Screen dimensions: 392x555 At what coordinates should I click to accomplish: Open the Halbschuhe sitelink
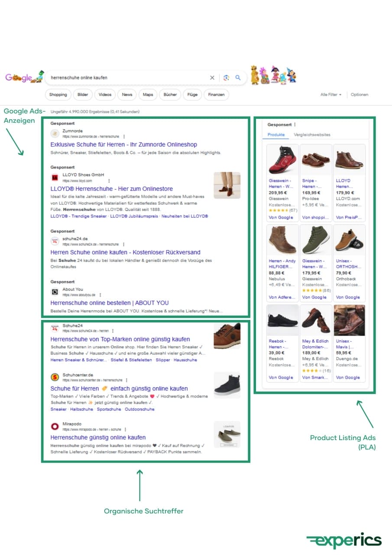81,409
